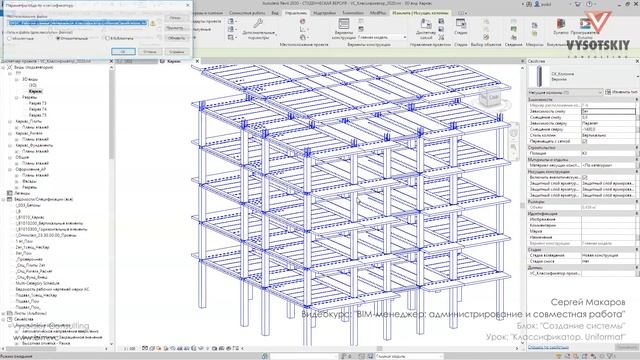Viewport: 640px width, 360px height.
Task: Click Pick to Edit icon in Design Options panel
Action: [361, 29]
